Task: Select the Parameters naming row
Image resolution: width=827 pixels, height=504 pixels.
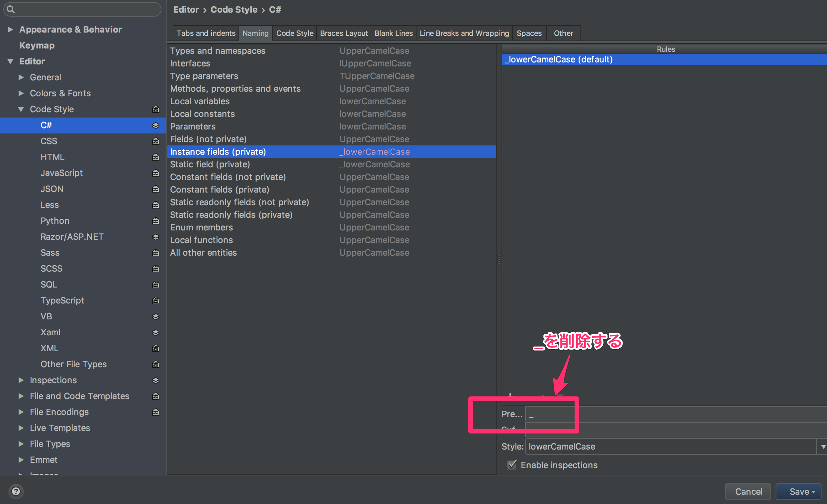Action: pyautogui.click(x=331, y=126)
